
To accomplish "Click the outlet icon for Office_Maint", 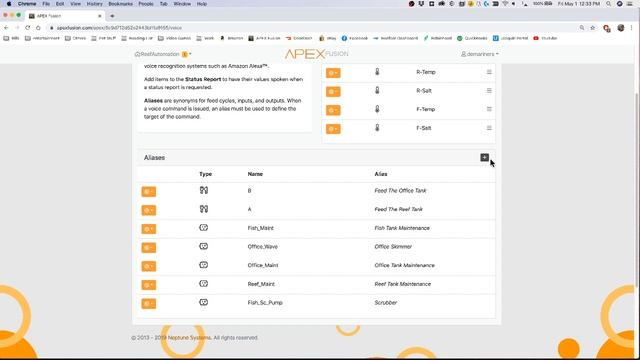I will (x=204, y=265).
